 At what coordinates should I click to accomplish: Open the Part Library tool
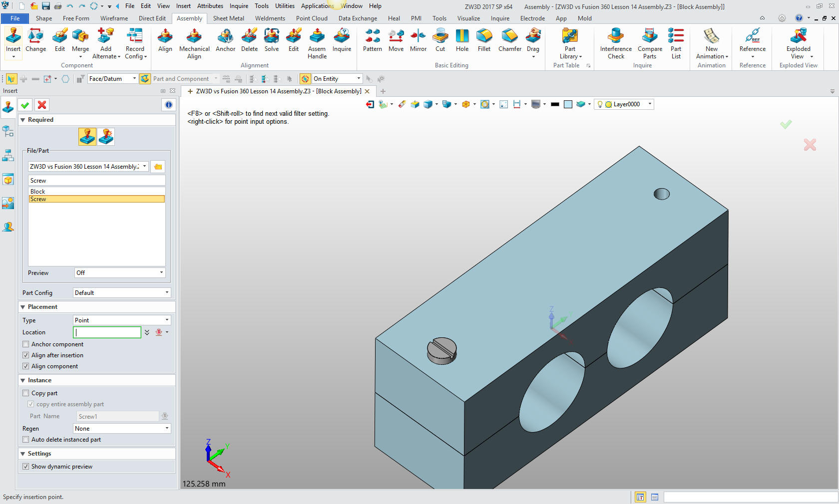point(570,43)
